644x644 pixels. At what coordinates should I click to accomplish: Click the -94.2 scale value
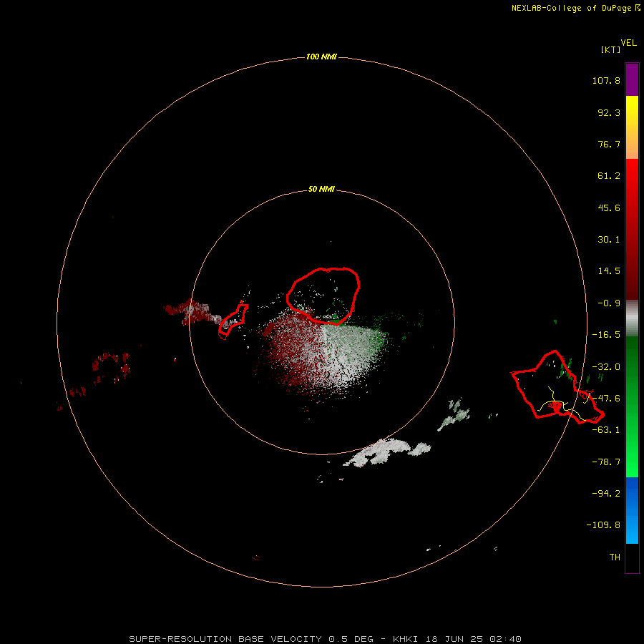pyautogui.click(x=606, y=493)
